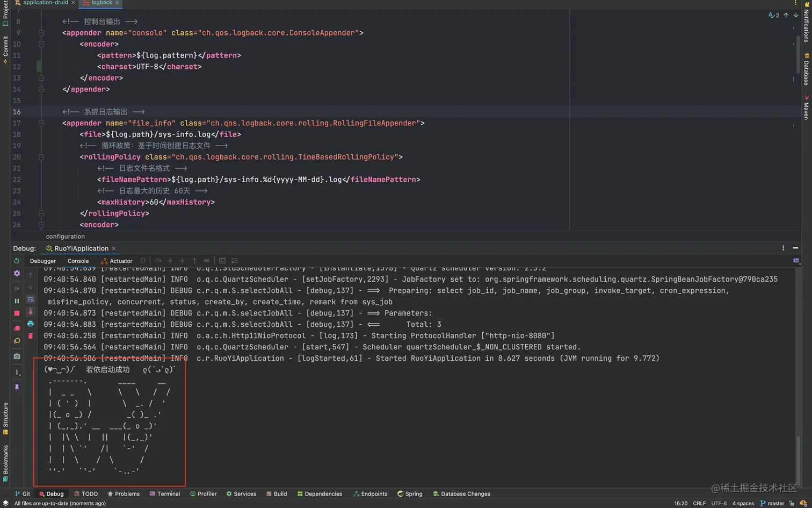Switch to Debugger tab
812x508 pixels.
pyautogui.click(x=43, y=261)
